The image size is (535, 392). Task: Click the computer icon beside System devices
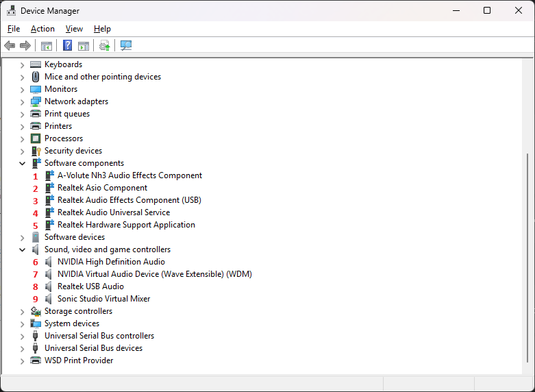pos(36,323)
